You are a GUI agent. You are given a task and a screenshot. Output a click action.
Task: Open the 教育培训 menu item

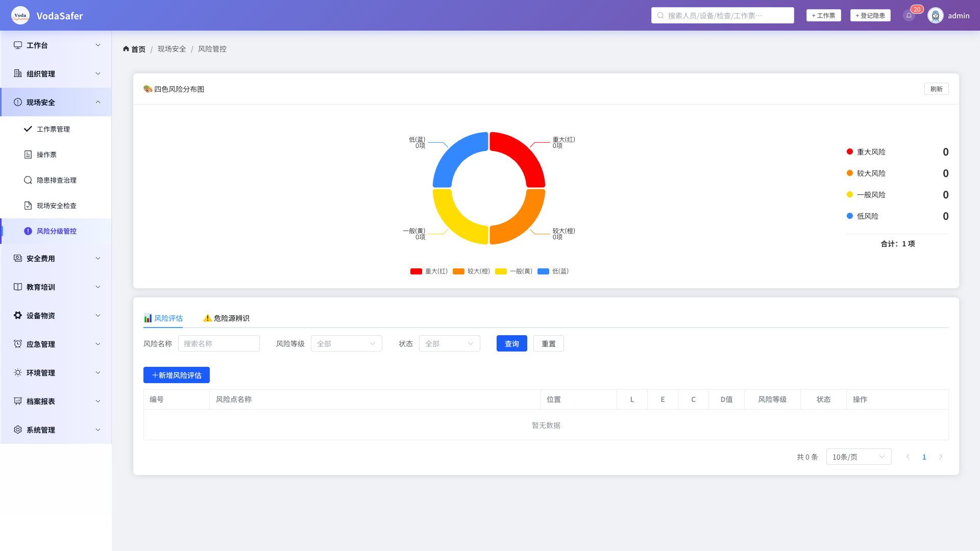coord(56,287)
